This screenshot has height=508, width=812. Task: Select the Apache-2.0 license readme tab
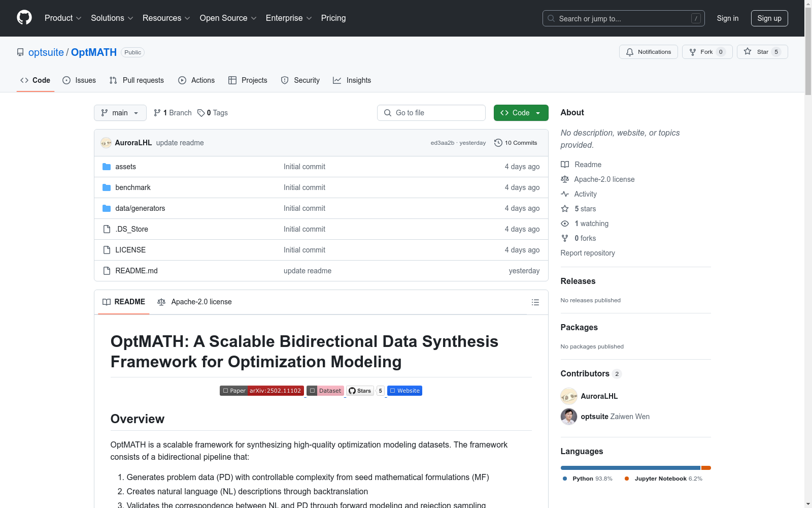click(194, 302)
